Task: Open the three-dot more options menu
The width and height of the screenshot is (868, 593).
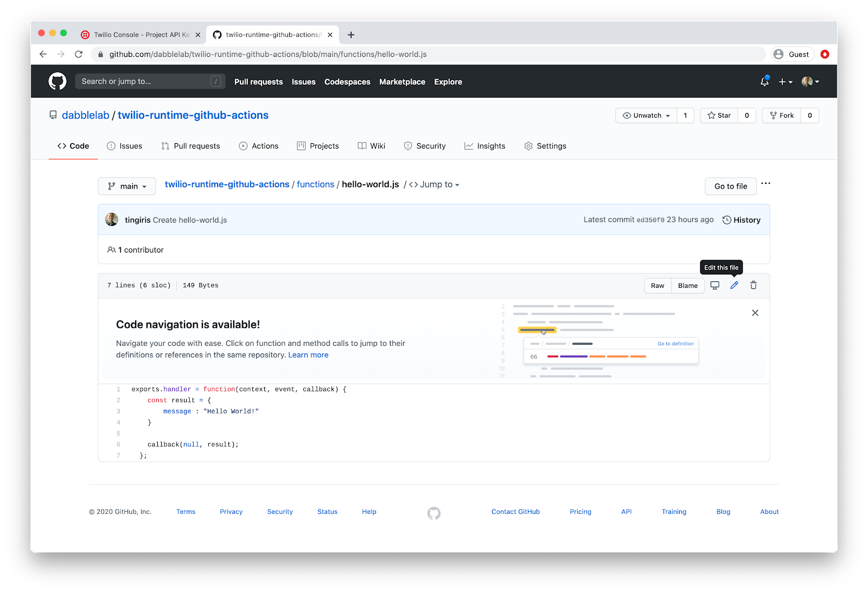Action: coord(765,183)
